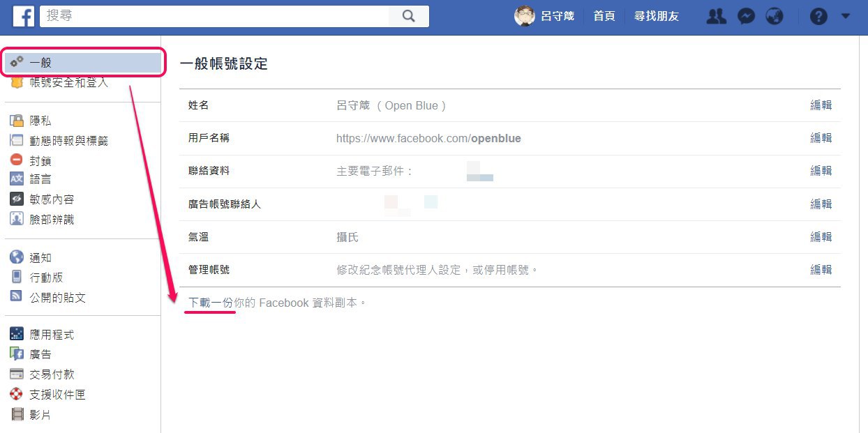Click the 修改紀念帳號代理人設定 description text
Viewport: 868px width, 433px height.
pyautogui.click(x=437, y=270)
